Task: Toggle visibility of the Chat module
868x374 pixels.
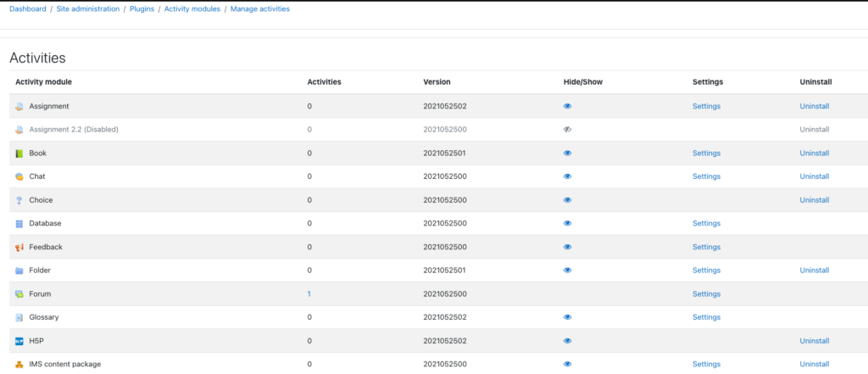Action: (x=567, y=176)
